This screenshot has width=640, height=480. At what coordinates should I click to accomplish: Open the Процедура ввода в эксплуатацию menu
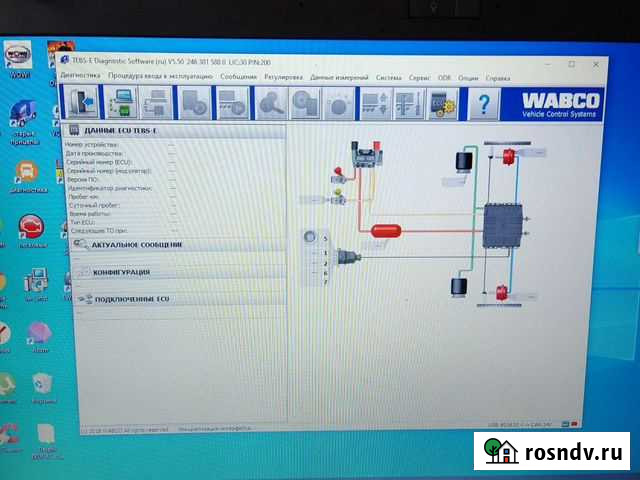click(x=160, y=76)
